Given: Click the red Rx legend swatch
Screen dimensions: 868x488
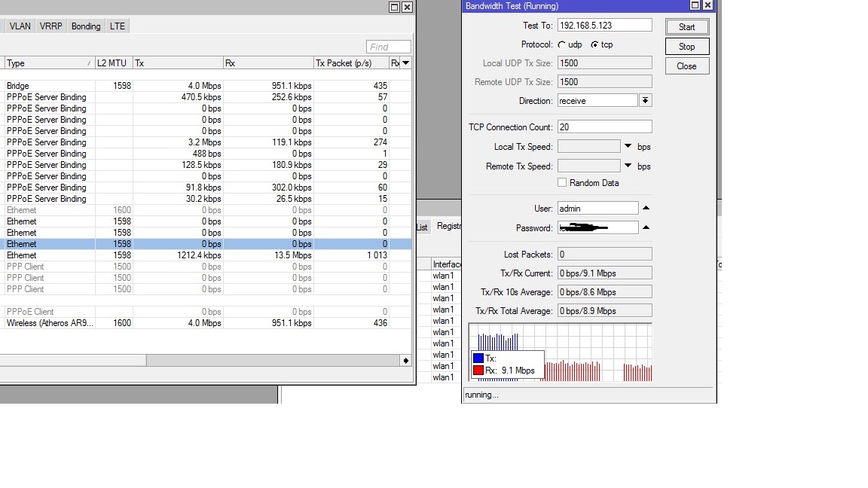Looking at the screenshot, I should point(478,371).
